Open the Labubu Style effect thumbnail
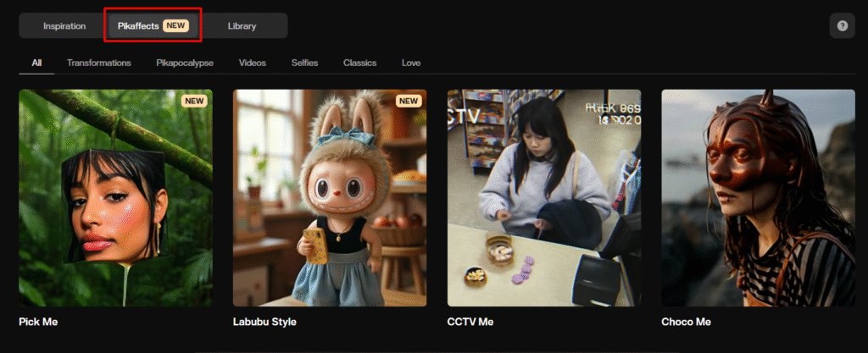The image size is (868, 353). point(330,198)
